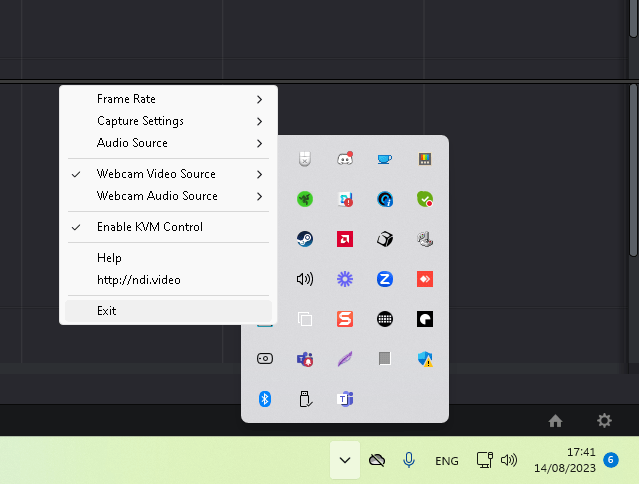
Task: Expand the Capture Settings submenu
Action: point(168,121)
